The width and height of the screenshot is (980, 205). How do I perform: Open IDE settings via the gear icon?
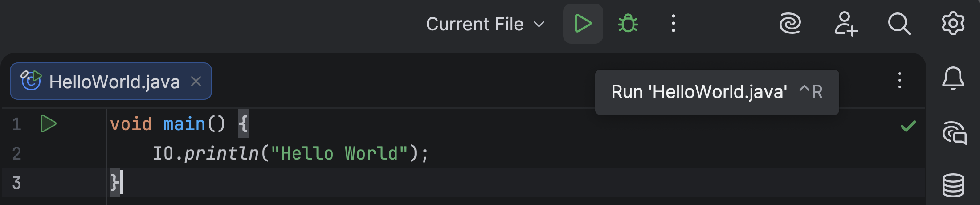953,24
